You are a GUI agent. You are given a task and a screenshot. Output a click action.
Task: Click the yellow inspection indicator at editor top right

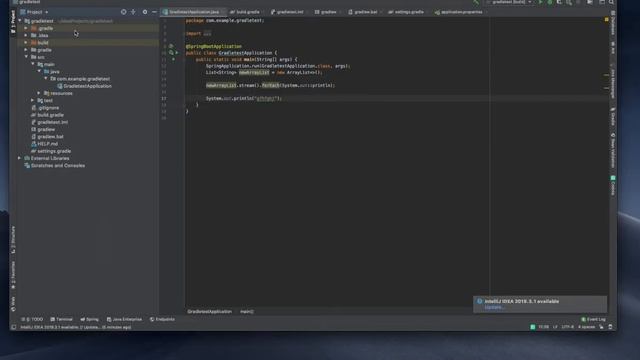click(607, 20)
